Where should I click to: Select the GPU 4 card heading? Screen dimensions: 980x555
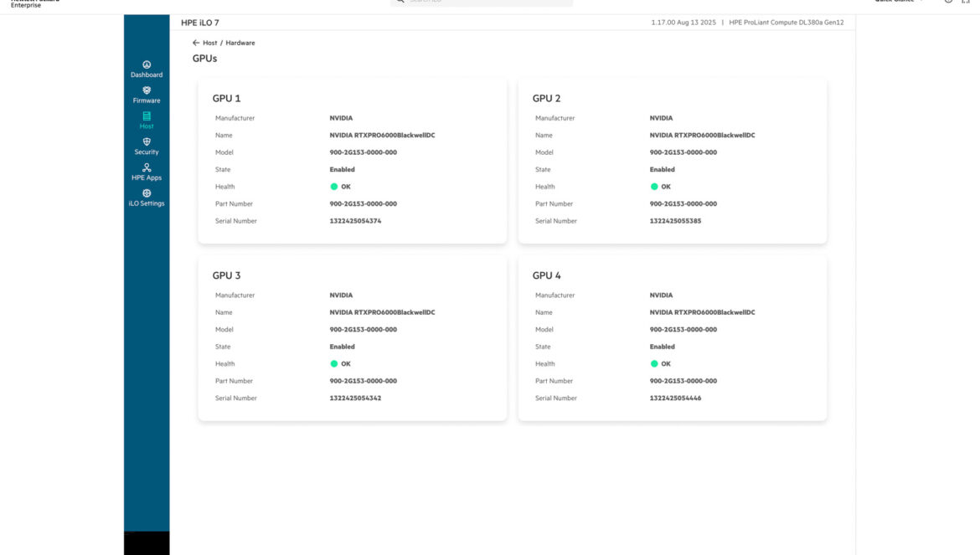(546, 275)
